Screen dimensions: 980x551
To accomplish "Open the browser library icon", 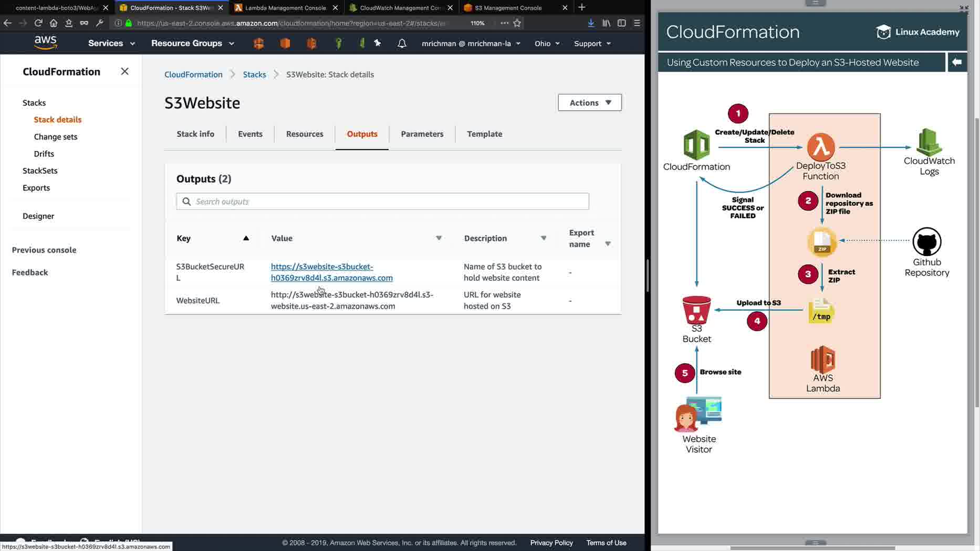I will pos(607,23).
